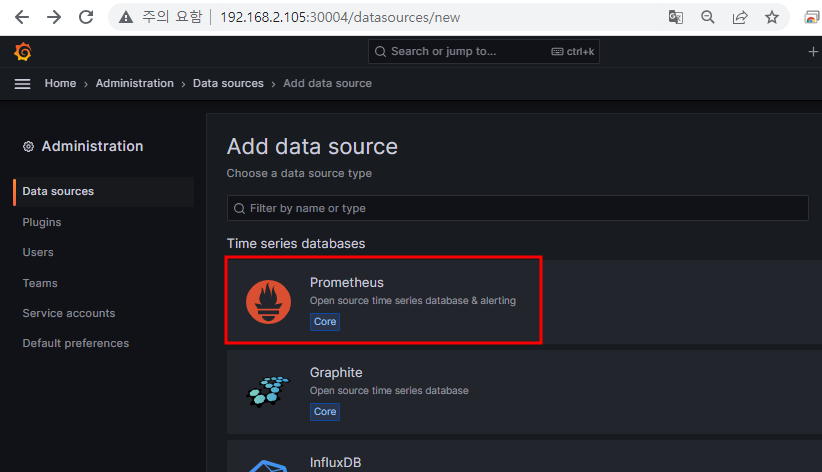
Task: Click the Administration sidebar heading
Action: pos(92,146)
